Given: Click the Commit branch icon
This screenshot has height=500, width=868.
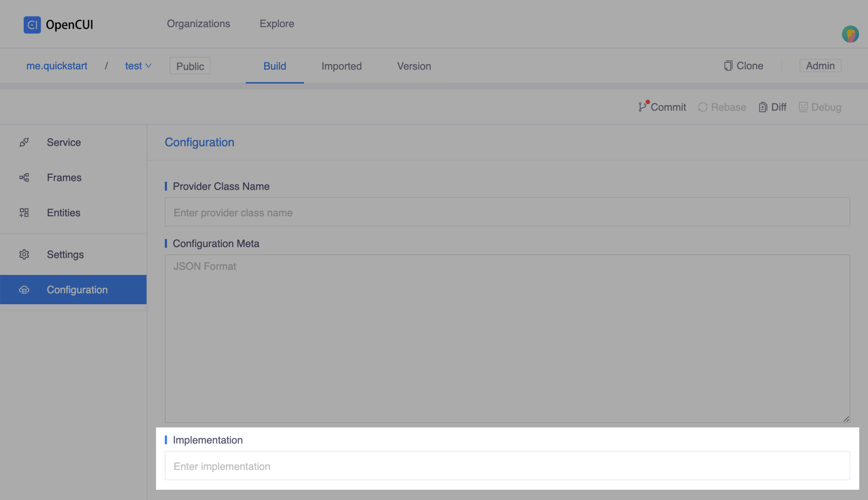Looking at the screenshot, I should click(x=642, y=107).
